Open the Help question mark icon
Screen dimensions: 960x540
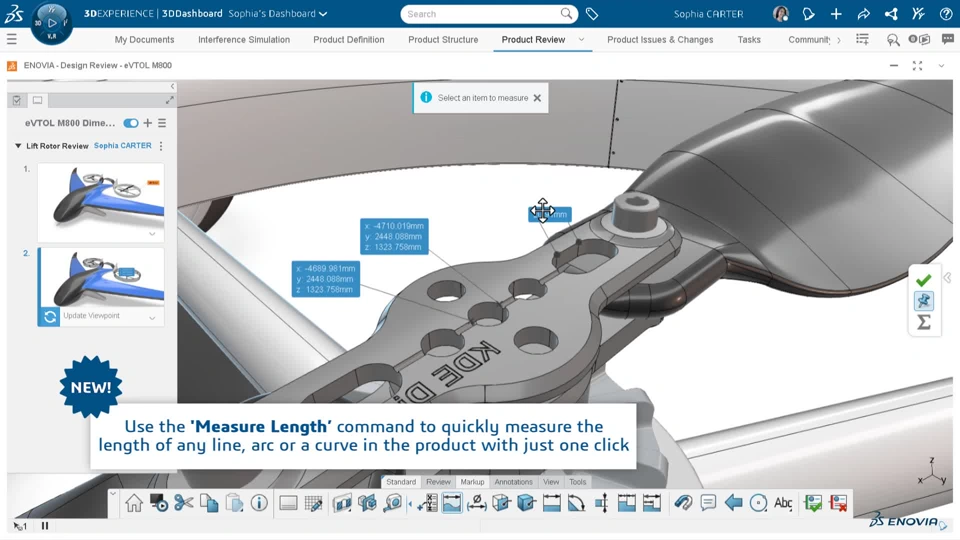click(945, 13)
